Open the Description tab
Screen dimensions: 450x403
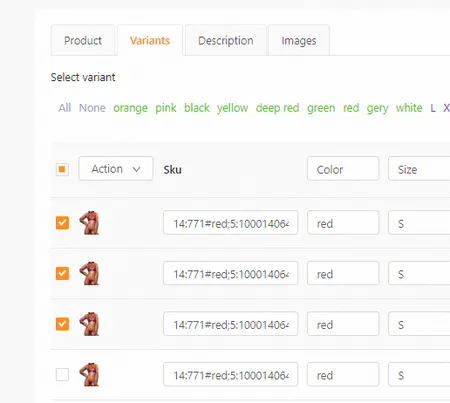click(x=226, y=40)
